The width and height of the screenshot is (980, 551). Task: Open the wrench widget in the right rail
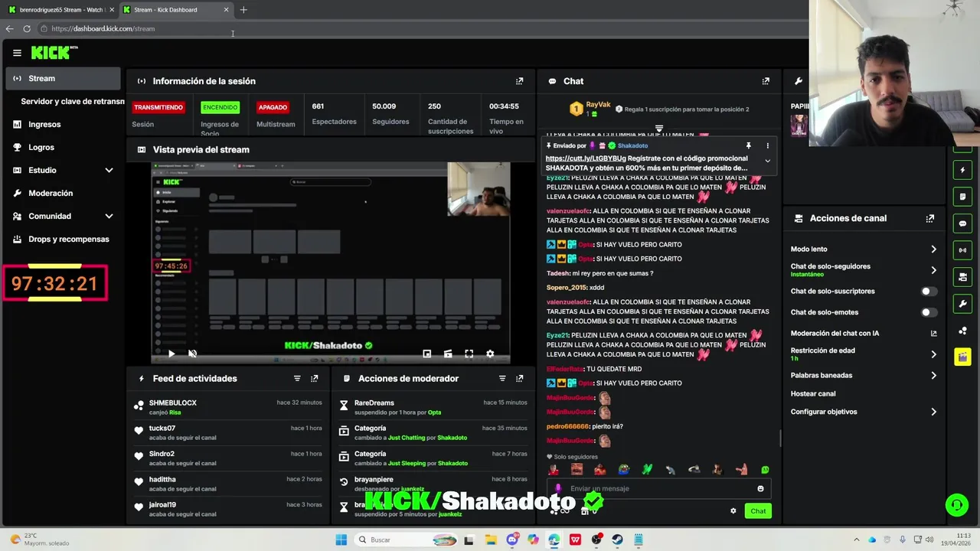pos(962,304)
